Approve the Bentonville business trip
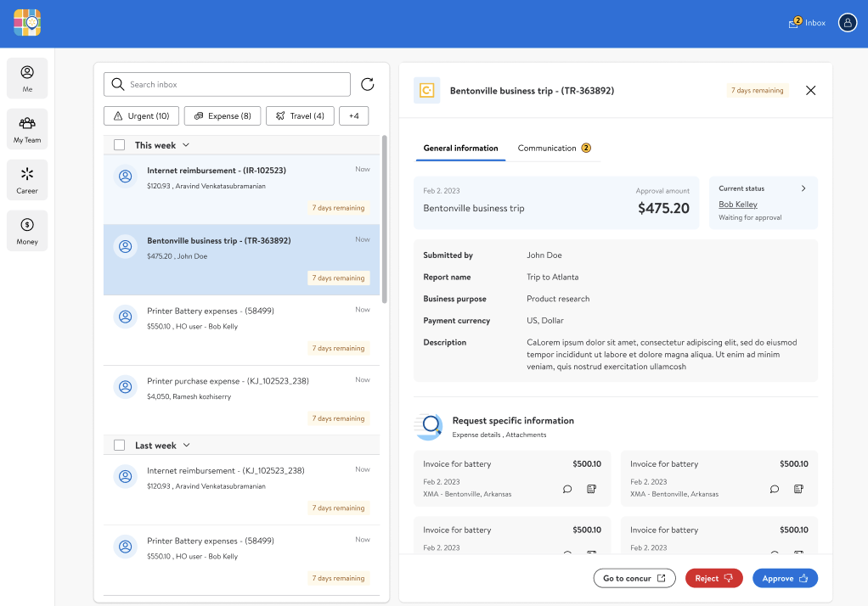This screenshot has width=868, height=606. point(785,578)
